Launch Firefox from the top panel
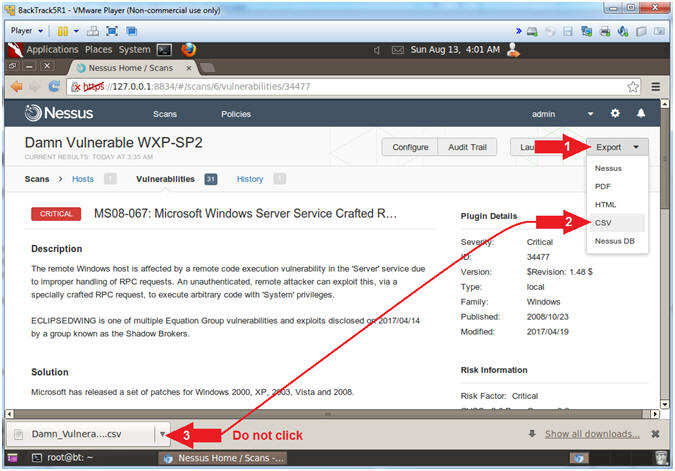 click(189, 50)
